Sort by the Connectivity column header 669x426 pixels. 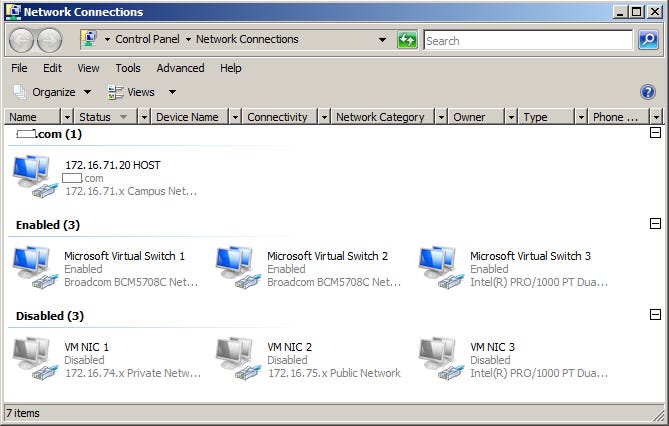(280, 117)
